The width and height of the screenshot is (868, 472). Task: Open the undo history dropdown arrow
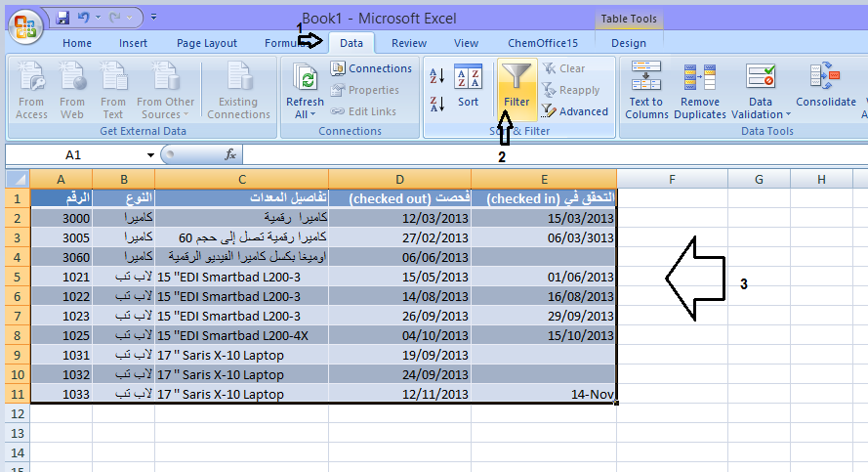(x=98, y=18)
